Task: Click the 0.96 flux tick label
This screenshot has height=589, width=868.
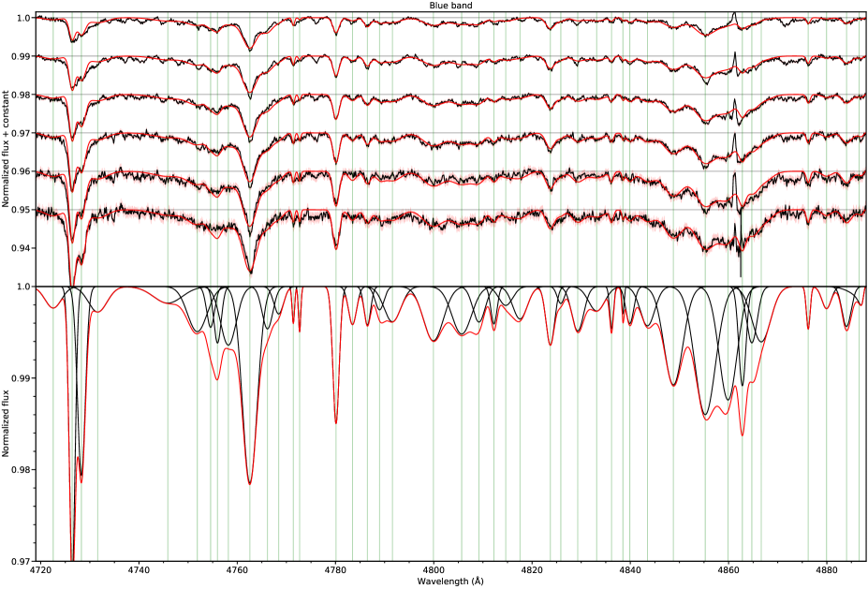Action: (x=22, y=171)
